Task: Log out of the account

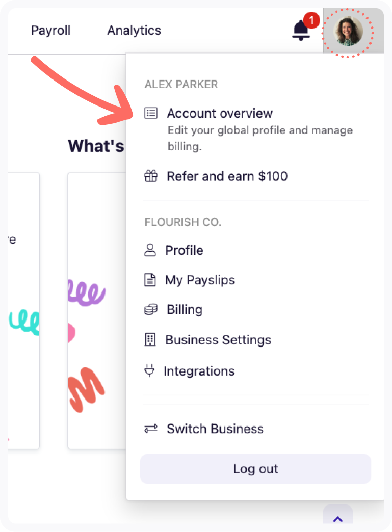Action: point(255,468)
